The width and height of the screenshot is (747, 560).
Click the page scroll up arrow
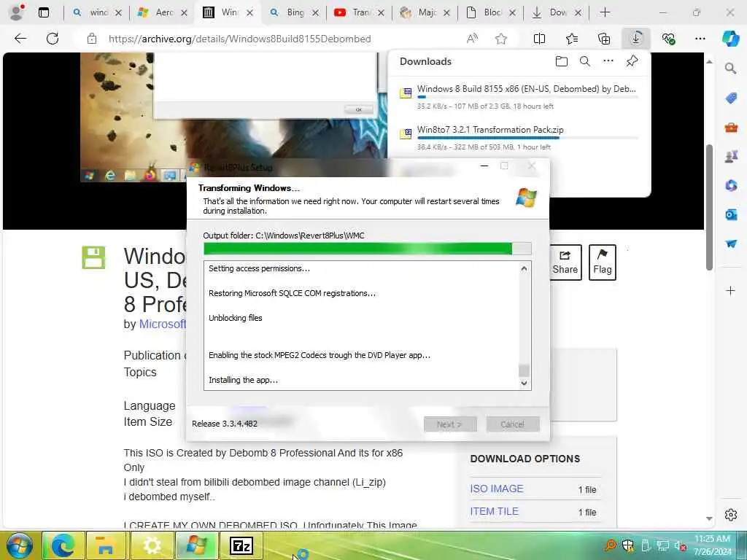tap(709, 62)
